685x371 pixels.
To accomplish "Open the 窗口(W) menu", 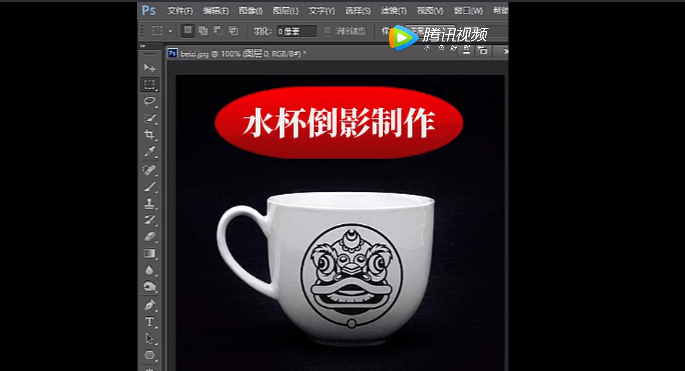I will click(x=468, y=10).
